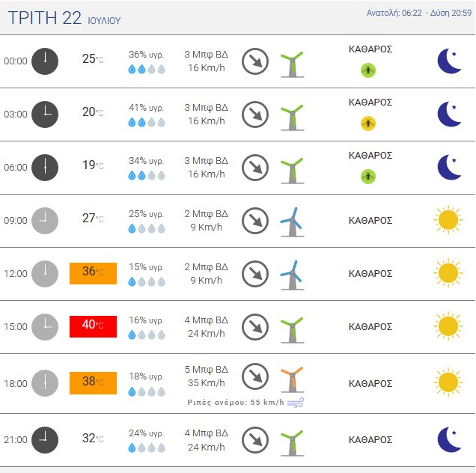
Task: Click the dark clock icon at 06:00
Action: tap(45, 168)
